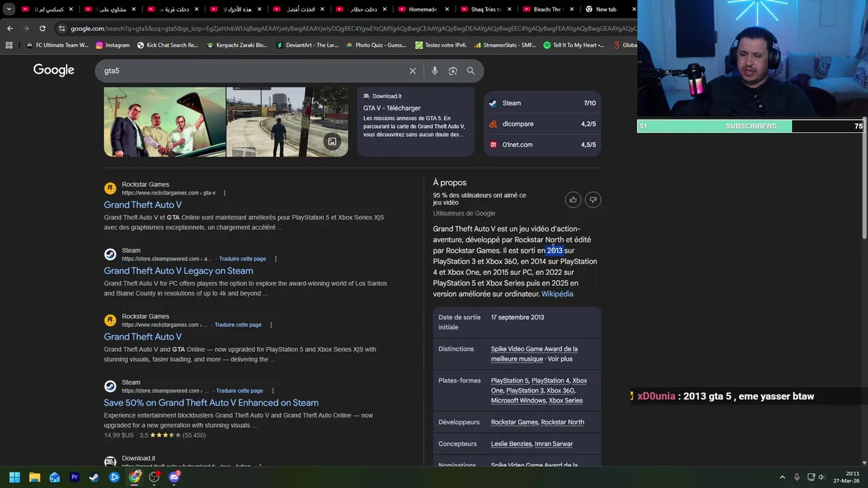
Task: Click Voir plus under Distinctions
Action: click(560, 359)
